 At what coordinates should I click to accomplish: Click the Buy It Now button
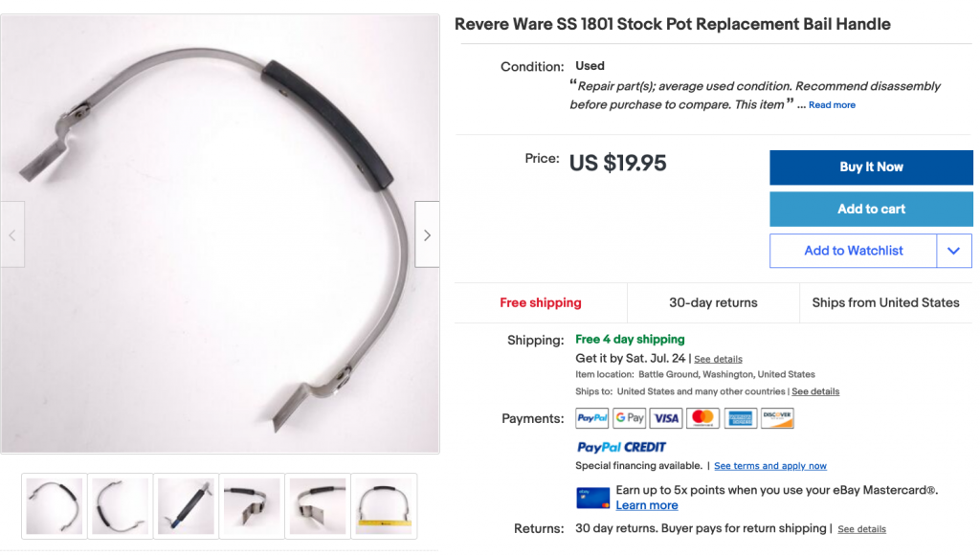pos(871,167)
